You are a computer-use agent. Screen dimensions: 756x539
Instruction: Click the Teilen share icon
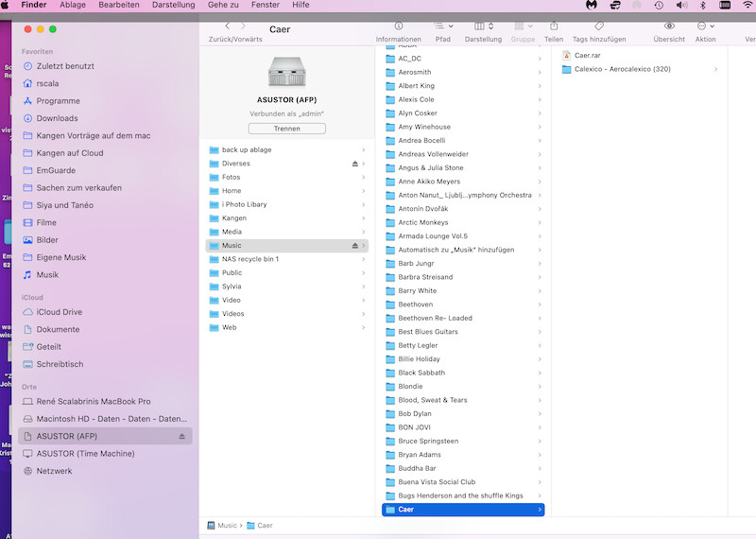coord(554,26)
